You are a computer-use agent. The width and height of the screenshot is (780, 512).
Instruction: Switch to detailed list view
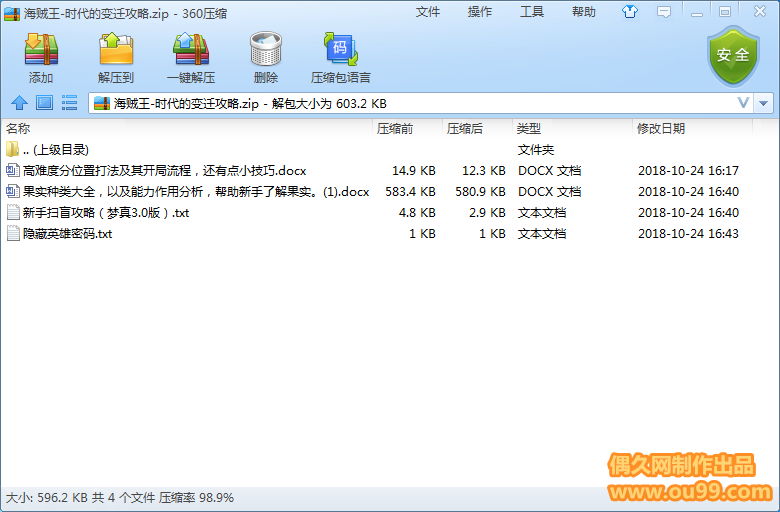(70, 103)
